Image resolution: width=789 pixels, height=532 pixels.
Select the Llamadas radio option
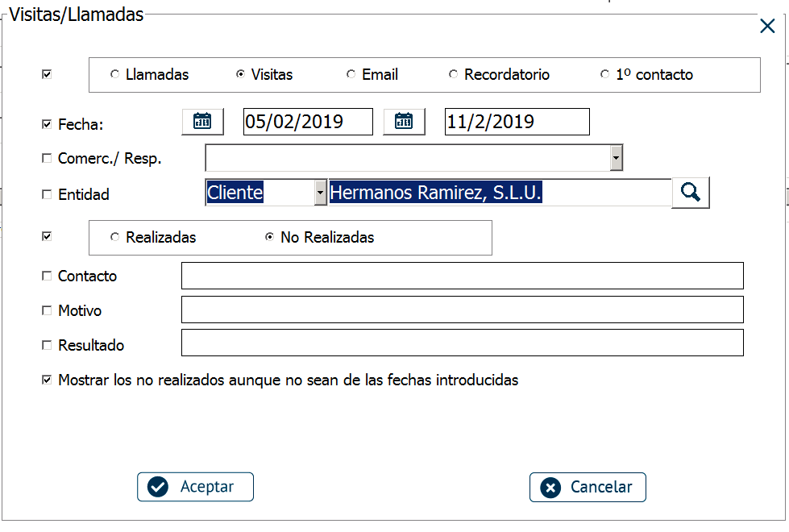pyautogui.click(x=114, y=75)
